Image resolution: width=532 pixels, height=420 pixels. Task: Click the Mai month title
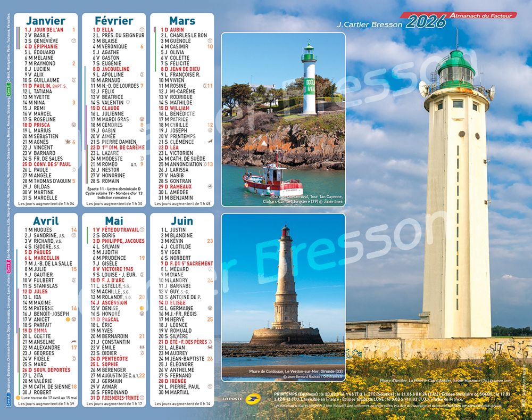[x=114, y=221]
